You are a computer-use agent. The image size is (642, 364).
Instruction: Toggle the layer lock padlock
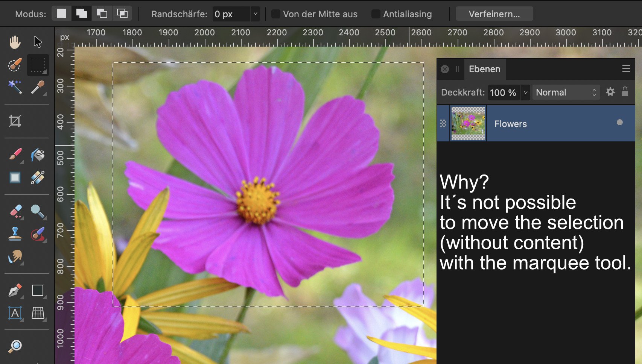pos(625,92)
